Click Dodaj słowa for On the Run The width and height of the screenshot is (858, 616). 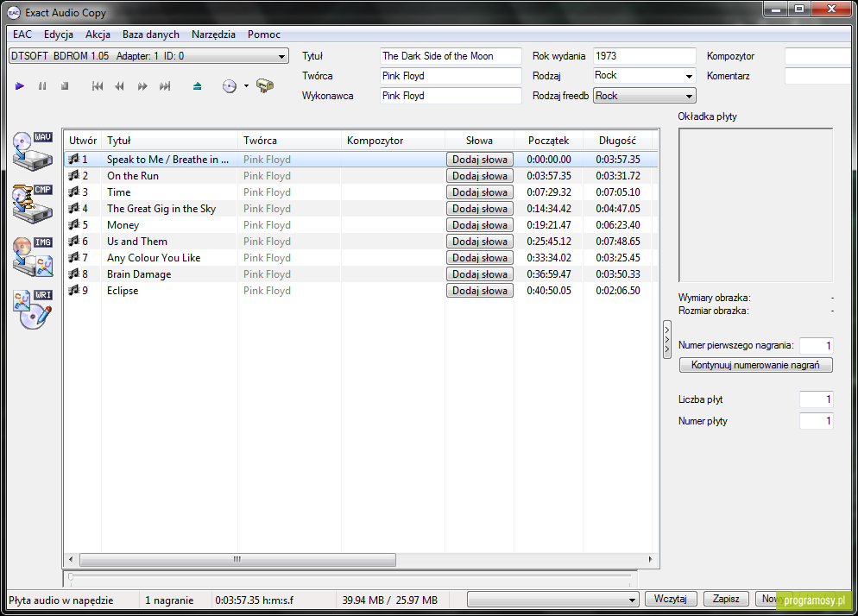coord(480,176)
